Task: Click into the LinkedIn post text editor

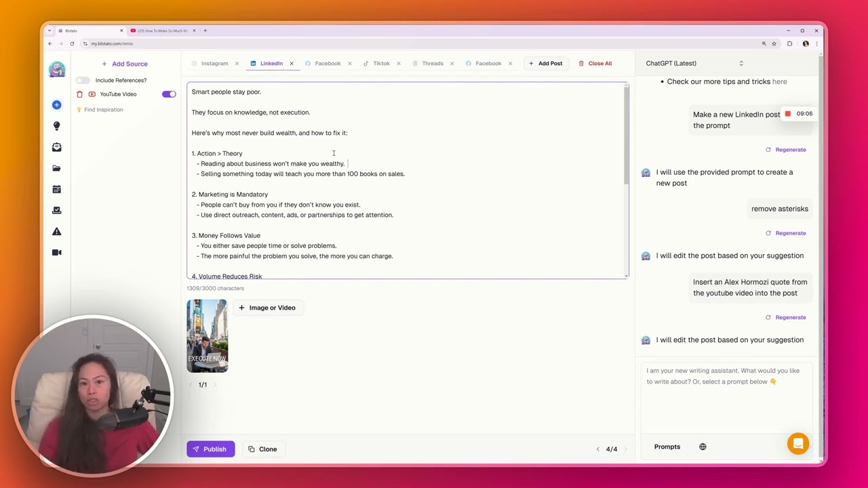Action: (x=406, y=180)
